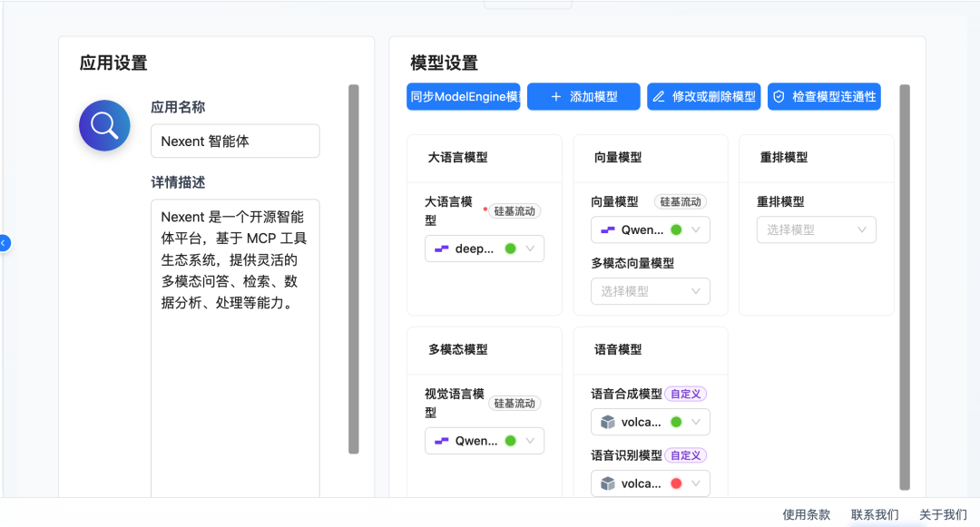Click red status dot of 语音识别模型
The image size is (980, 527).
pos(676,483)
